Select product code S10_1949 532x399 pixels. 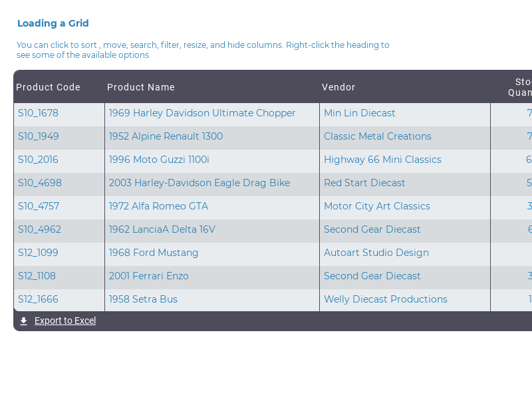[x=38, y=136]
